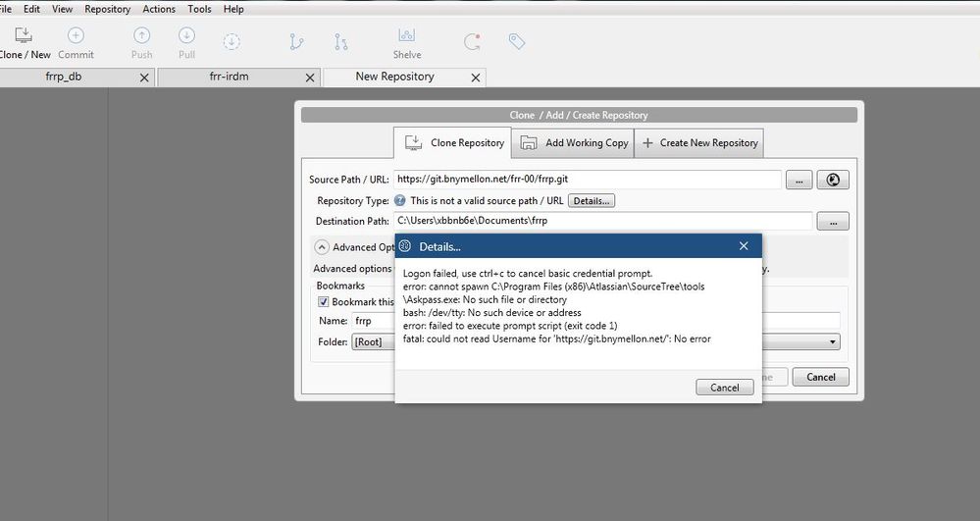Screen dimensions: 980x521
Task: Click the Details... button next to invalid URL
Action: coord(592,201)
